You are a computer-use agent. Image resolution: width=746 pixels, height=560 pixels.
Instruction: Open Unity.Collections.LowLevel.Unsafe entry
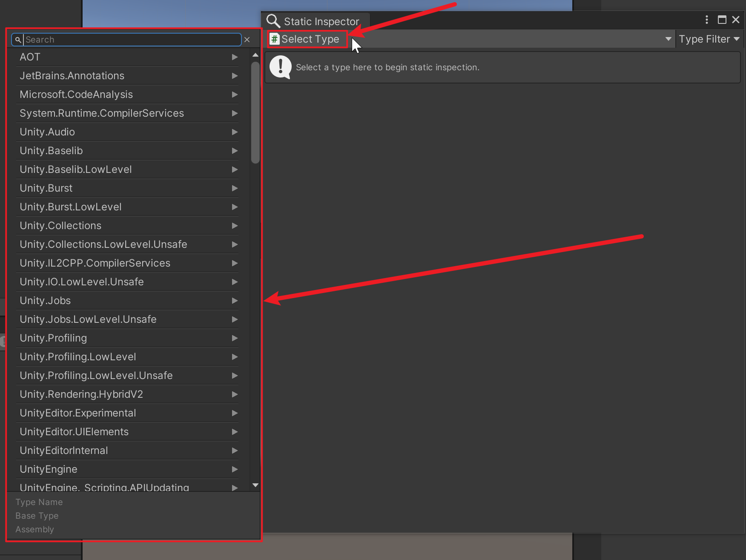coord(127,244)
